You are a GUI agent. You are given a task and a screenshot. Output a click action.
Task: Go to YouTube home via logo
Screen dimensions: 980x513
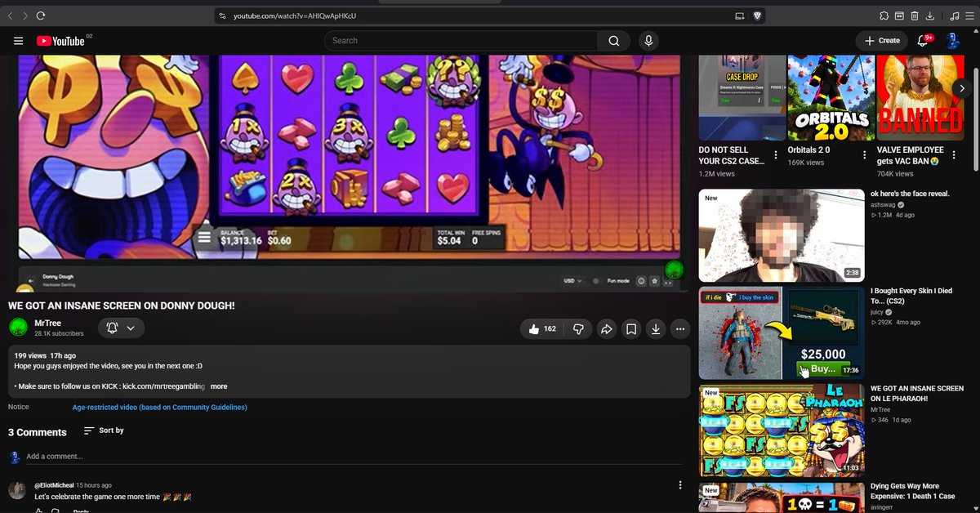point(60,41)
